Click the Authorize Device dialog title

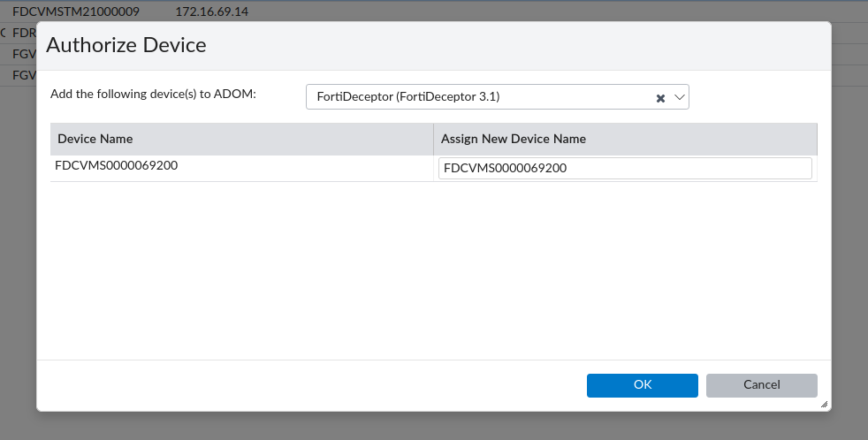pyautogui.click(x=126, y=45)
